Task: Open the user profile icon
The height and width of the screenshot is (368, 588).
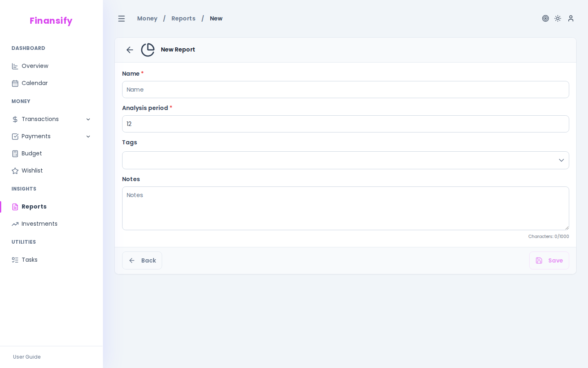Action: pos(570,18)
